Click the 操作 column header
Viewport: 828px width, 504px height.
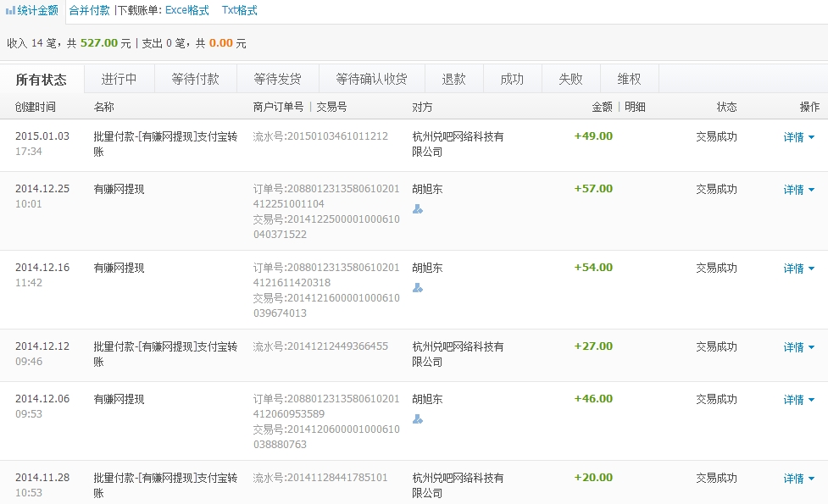pos(809,107)
